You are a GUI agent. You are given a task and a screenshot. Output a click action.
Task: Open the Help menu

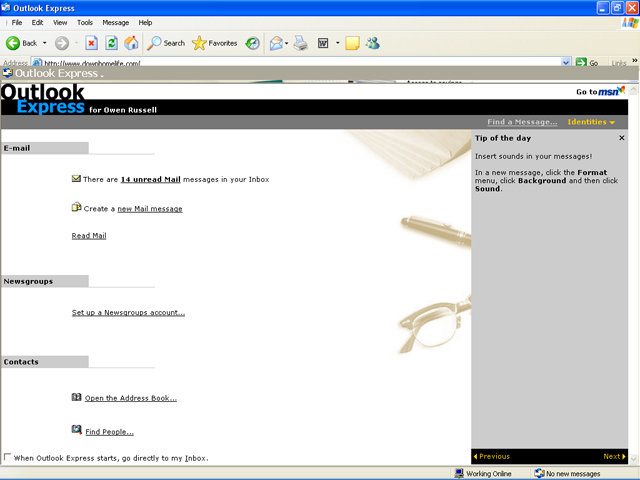(x=145, y=22)
